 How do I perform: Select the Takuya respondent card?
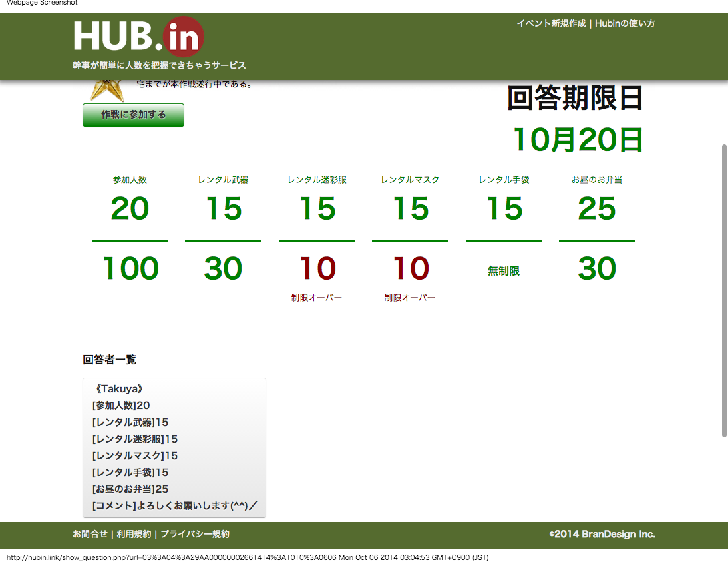(174, 447)
